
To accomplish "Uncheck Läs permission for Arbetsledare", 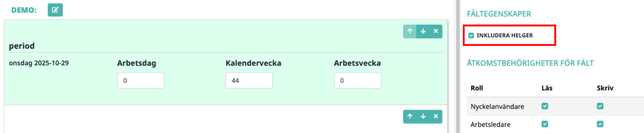I will 545,124.
